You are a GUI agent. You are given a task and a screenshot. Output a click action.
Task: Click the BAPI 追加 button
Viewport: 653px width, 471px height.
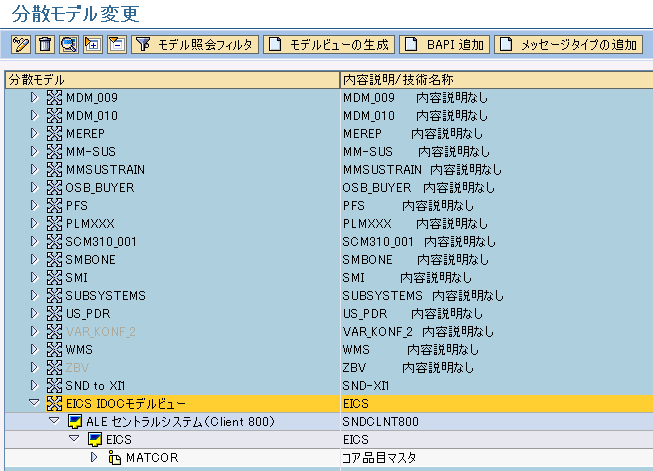point(445,45)
